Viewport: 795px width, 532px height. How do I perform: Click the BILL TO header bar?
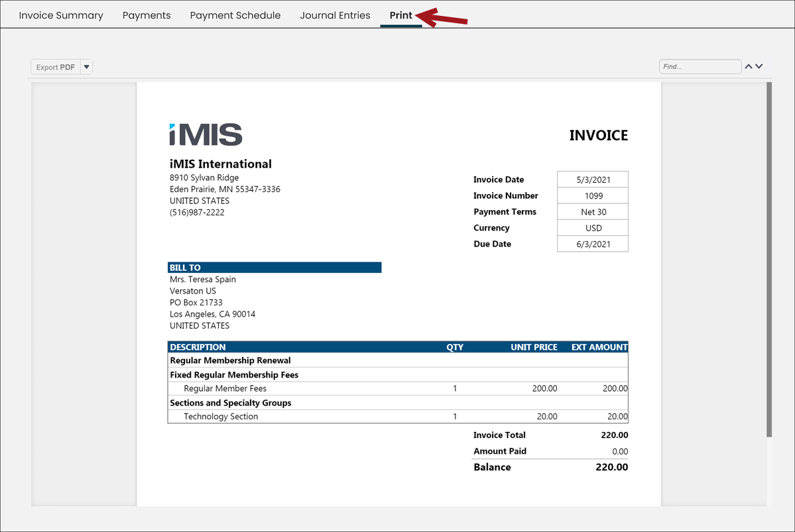(x=275, y=268)
